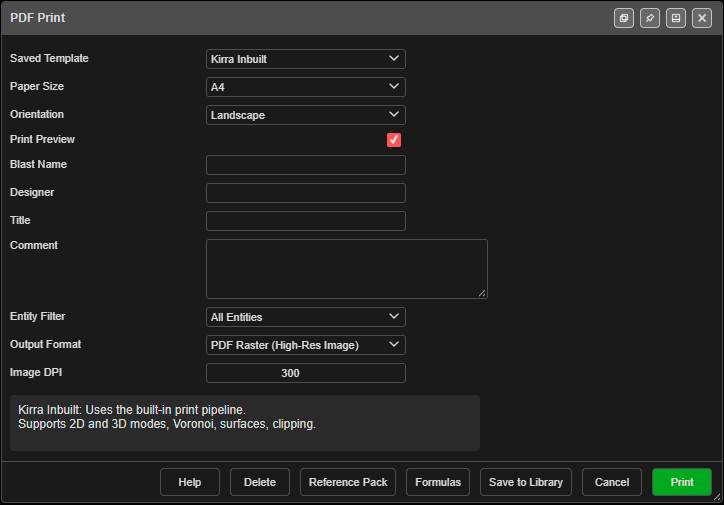Focus the Designer input field
Screen dimensions: 724x505
(306, 193)
